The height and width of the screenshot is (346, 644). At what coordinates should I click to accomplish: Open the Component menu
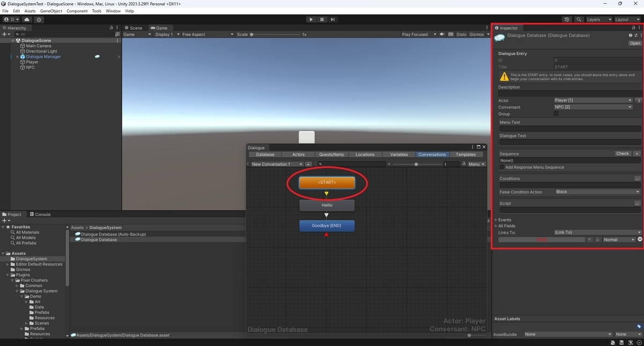point(77,11)
